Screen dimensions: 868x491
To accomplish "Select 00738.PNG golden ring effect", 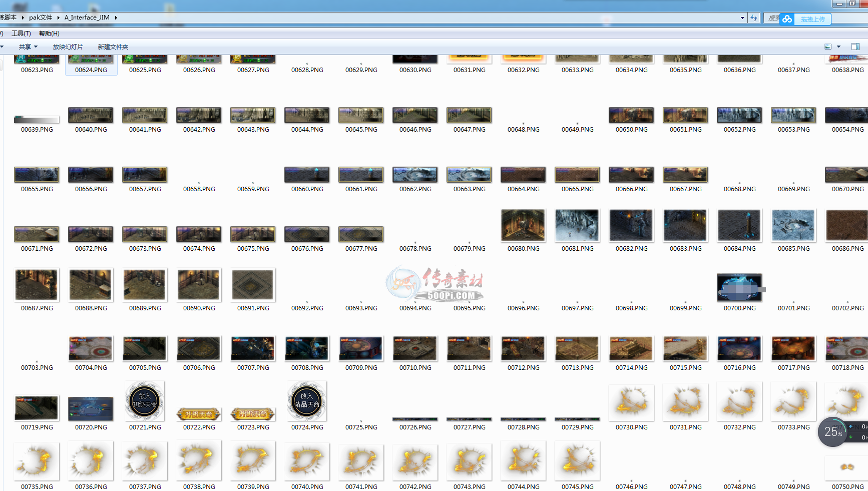I will (199, 460).
